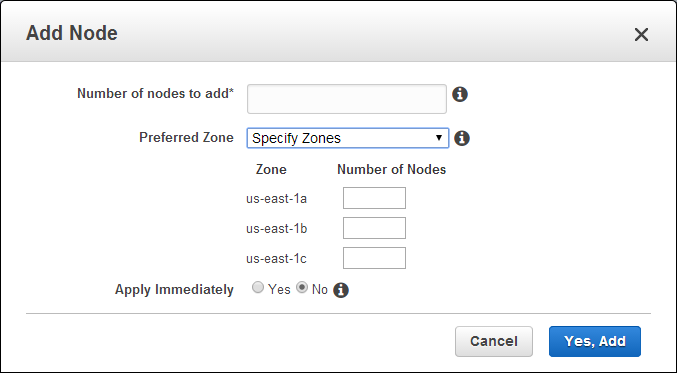Viewport: 677px width, 373px height.
Task: Select No for Apply Immediately
Action: coord(302,288)
